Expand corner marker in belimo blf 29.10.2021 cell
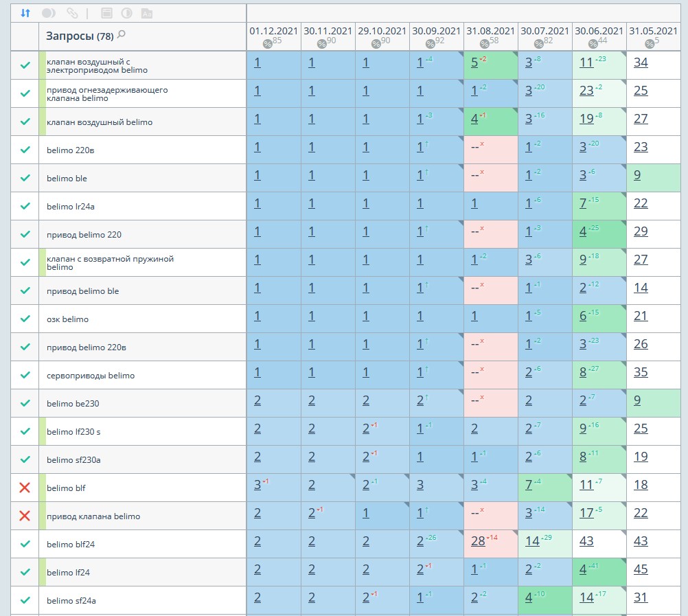The width and height of the screenshot is (688, 616). coord(406,477)
